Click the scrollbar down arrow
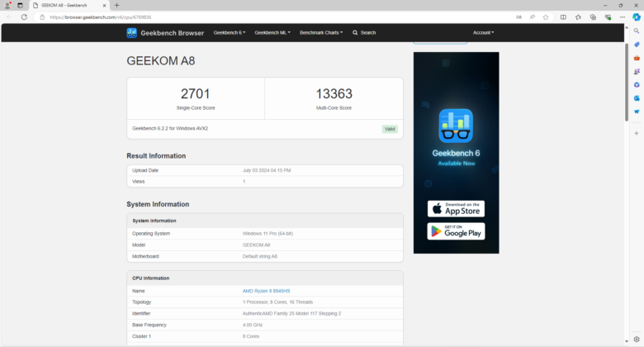Image resolution: width=644 pixels, height=347 pixels. point(627,341)
